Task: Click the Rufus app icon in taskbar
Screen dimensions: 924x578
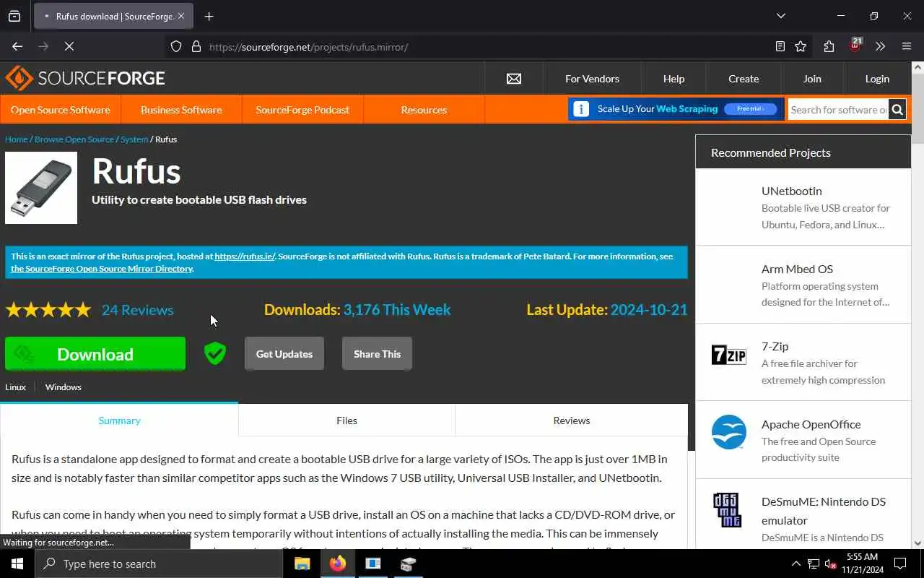Action: pyautogui.click(x=408, y=564)
